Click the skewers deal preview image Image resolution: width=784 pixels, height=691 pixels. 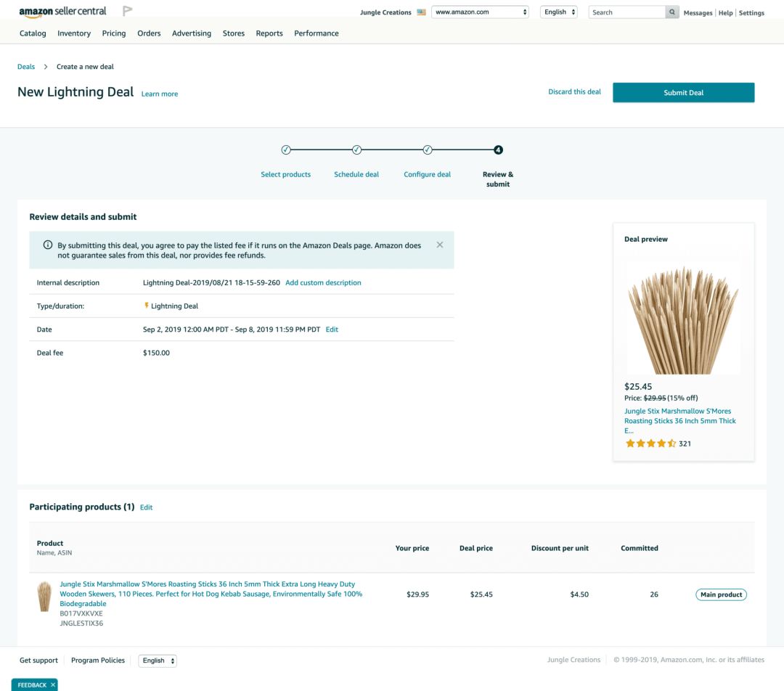point(682,319)
